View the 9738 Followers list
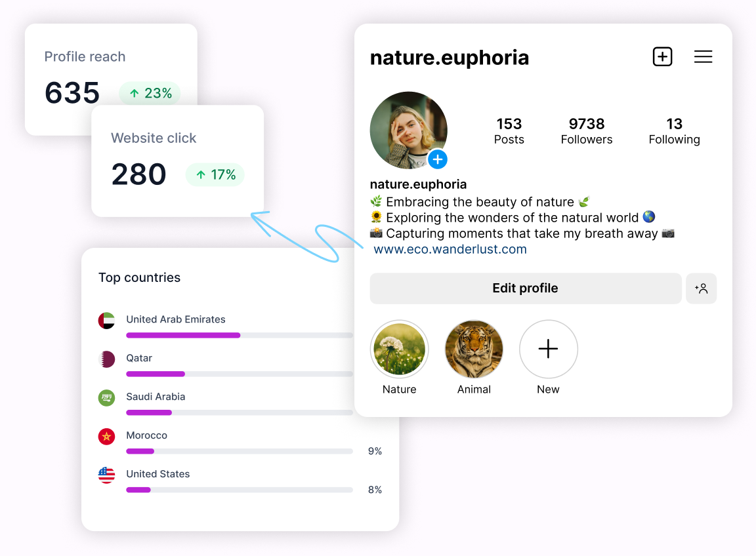756x556 pixels. pos(587,131)
